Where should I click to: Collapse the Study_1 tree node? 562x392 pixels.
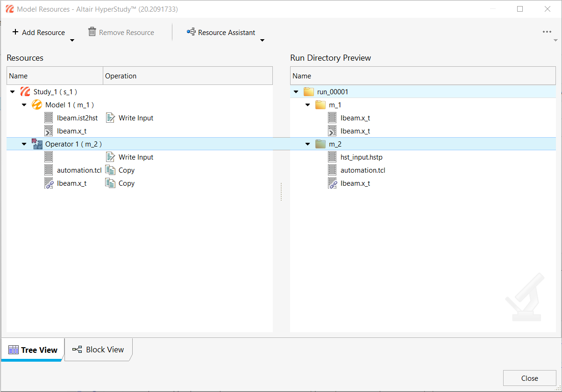[13, 92]
